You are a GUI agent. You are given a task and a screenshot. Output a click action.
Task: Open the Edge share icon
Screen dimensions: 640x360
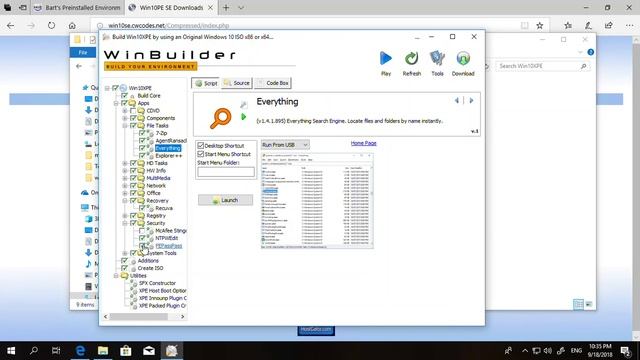tap(609, 25)
